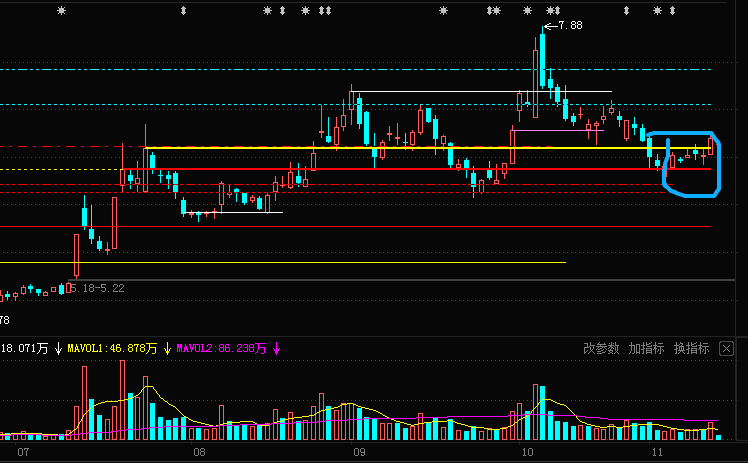
Task: Click the magenta down arrow after MAVOL2
Action: pyautogui.click(x=277, y=349)
